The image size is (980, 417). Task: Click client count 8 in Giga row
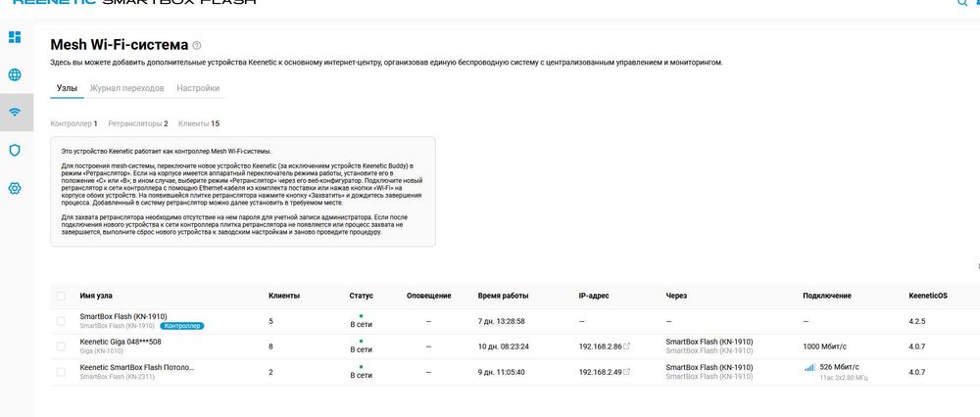[270, 347]
